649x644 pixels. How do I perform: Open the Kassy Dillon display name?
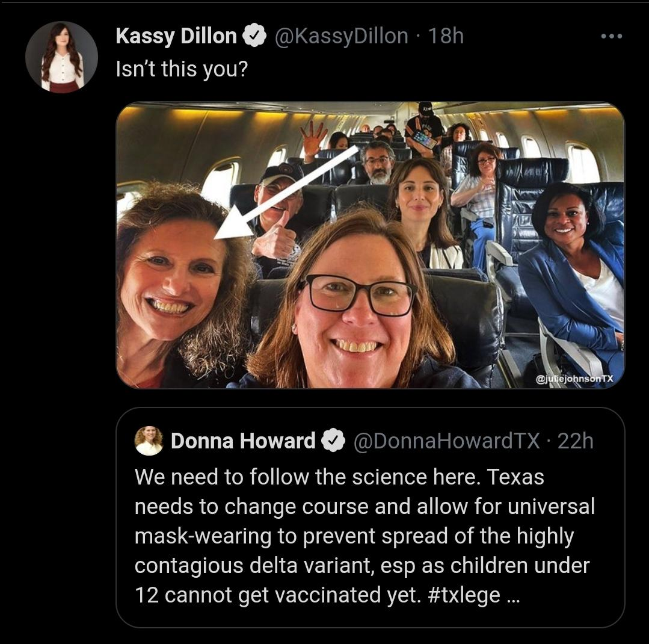[x=176, y=36]
